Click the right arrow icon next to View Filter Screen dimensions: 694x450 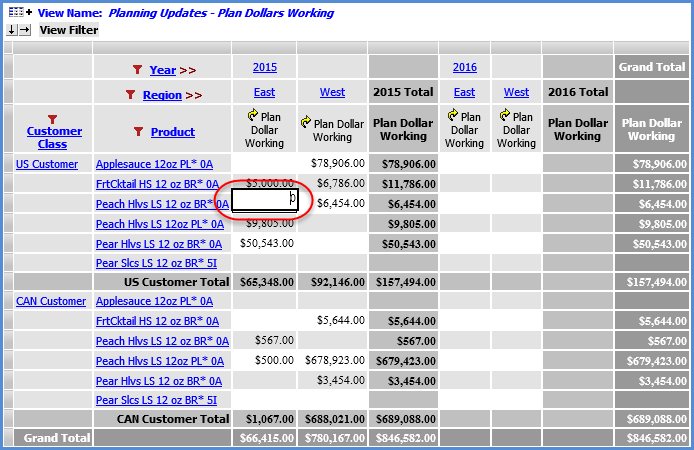coord(25,30)
